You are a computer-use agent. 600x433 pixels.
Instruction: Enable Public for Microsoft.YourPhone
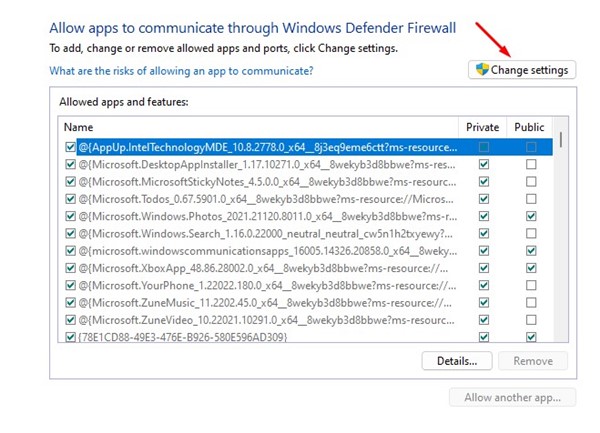point(531,285)
